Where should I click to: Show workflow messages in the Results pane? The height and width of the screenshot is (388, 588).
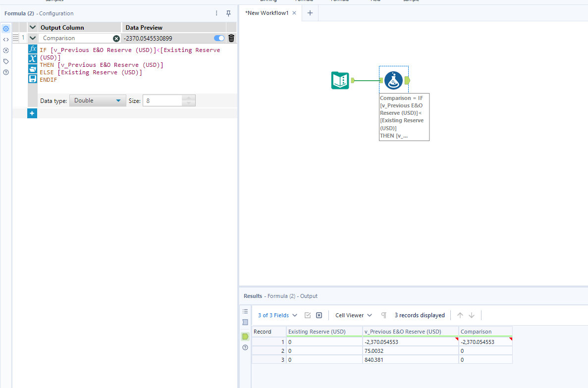[x=245, y=311]
